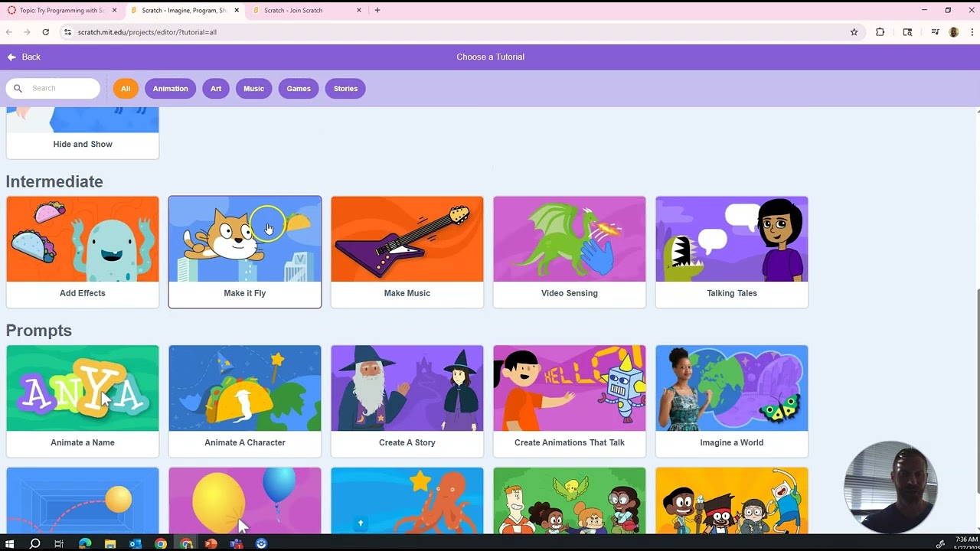
Task: Open the bouncing ball tutorial thumbnail
Action: pyautogui.click(x=83, y=500)
